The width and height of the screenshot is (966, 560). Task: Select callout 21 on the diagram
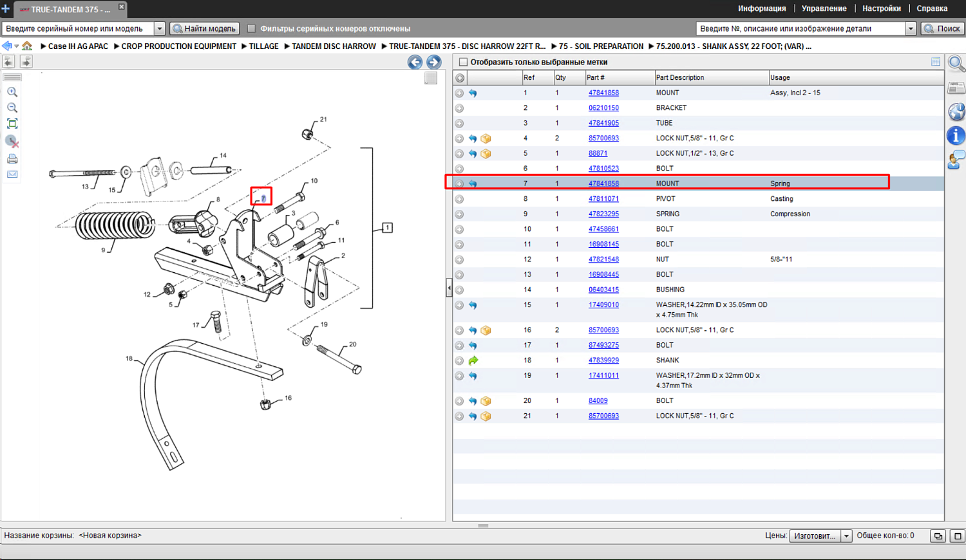point(323,119)
